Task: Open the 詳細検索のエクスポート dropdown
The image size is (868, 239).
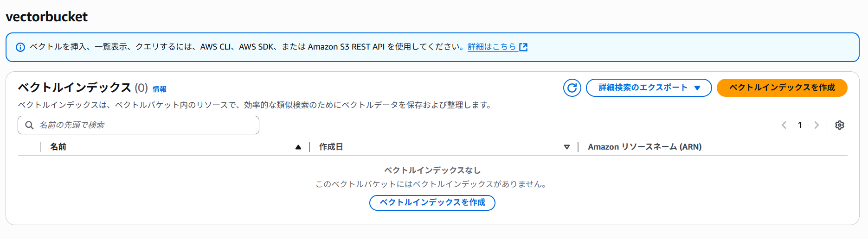Action: pos(649,88)
